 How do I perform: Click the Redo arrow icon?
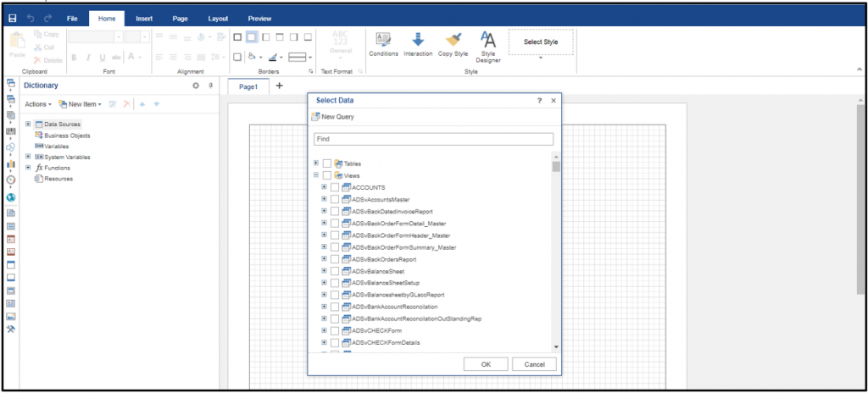[47, 19]
